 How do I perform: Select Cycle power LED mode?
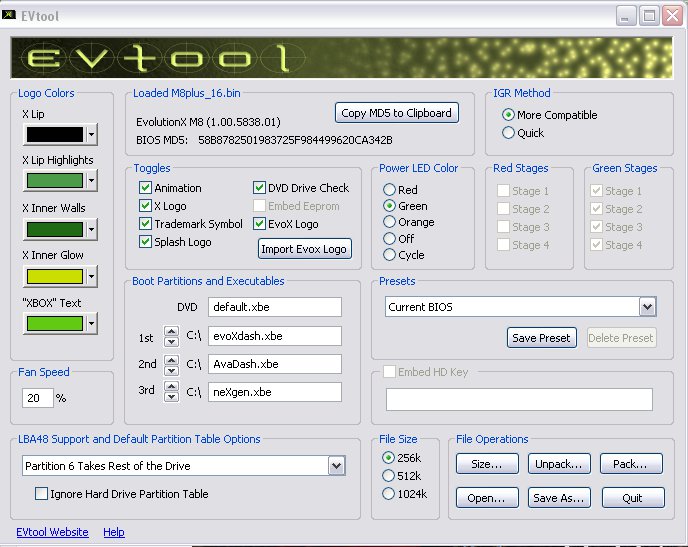pos(389,255)
